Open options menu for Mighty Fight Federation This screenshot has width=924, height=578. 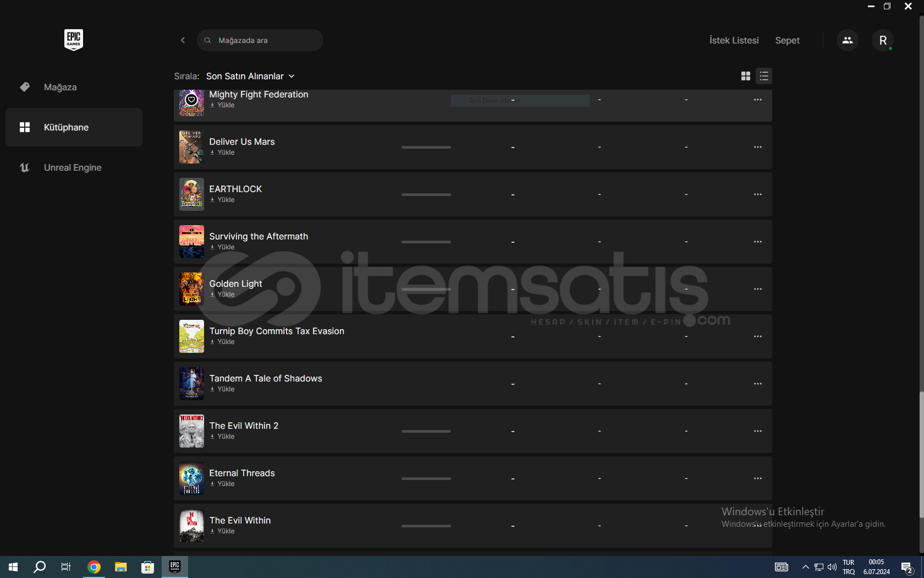click(x=757, y=100)
